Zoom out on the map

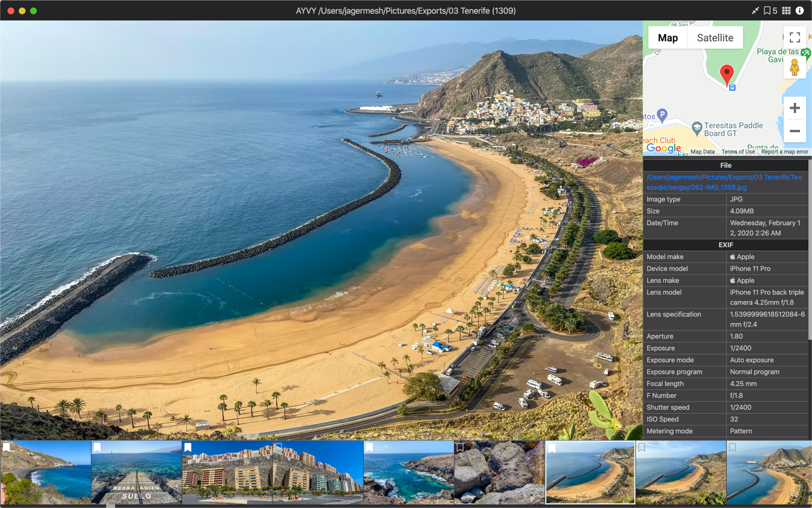point(794,131)
